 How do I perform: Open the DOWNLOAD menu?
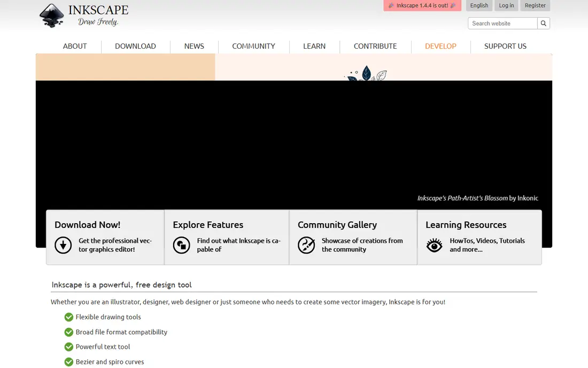(x=135, y=46)
